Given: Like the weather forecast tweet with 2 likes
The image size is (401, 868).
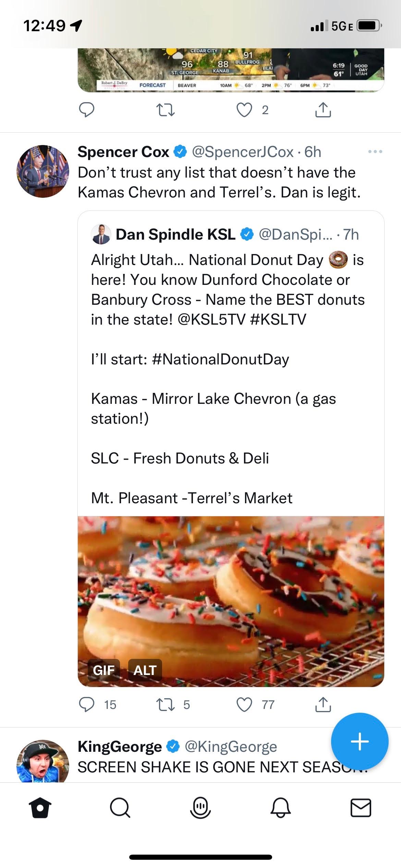Looking at the screenshot, I should tap(244, 110).
